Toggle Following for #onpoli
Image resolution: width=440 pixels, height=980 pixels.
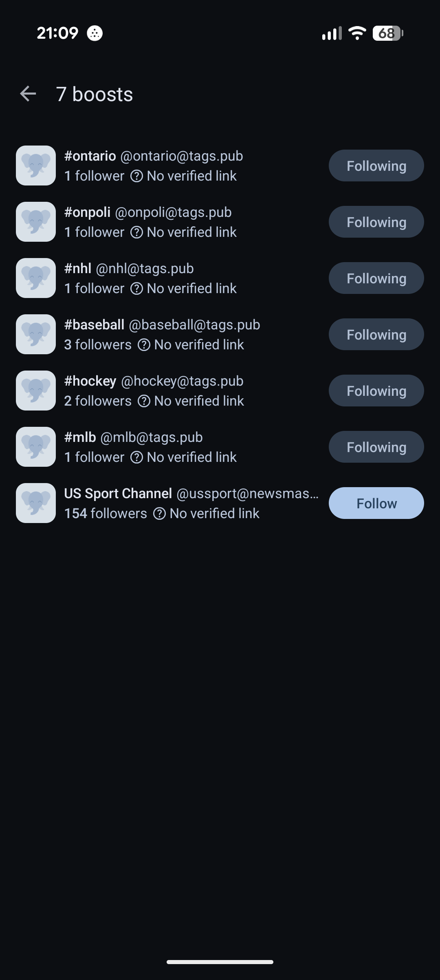coord(376,222)
